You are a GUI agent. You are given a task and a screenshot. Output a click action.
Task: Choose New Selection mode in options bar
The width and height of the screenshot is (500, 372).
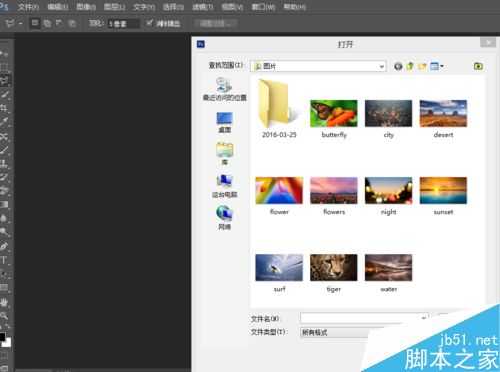pos(35,23)
